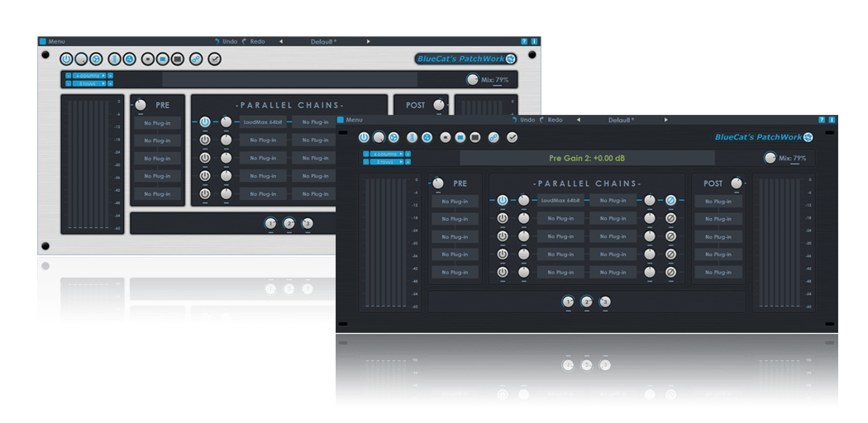Click the link icon in dark window toolbar
The image size is (868, 423).
[x=494, y=137]
